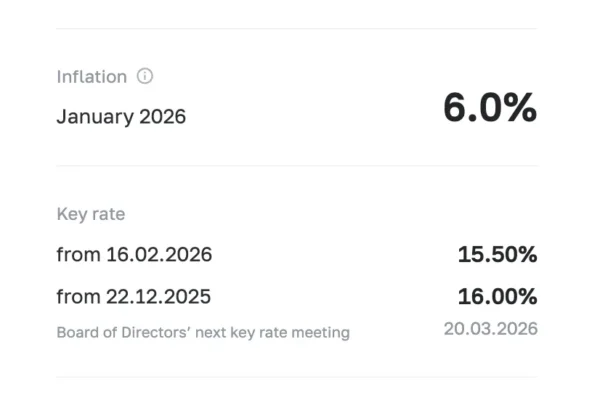Select the from 22.12.2025 key rate date
The width and height of the screenshot is (600, 400).
click(x=134, y=296)
